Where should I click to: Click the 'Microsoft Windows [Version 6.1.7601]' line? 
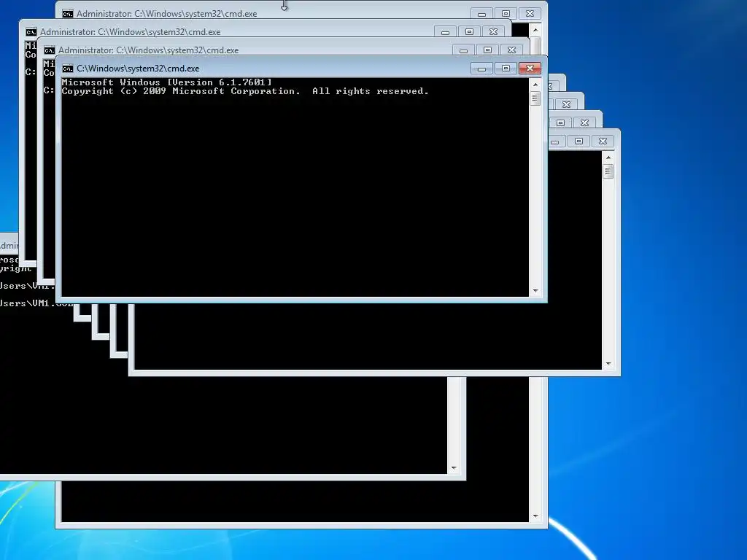click(x=166, y=82)
